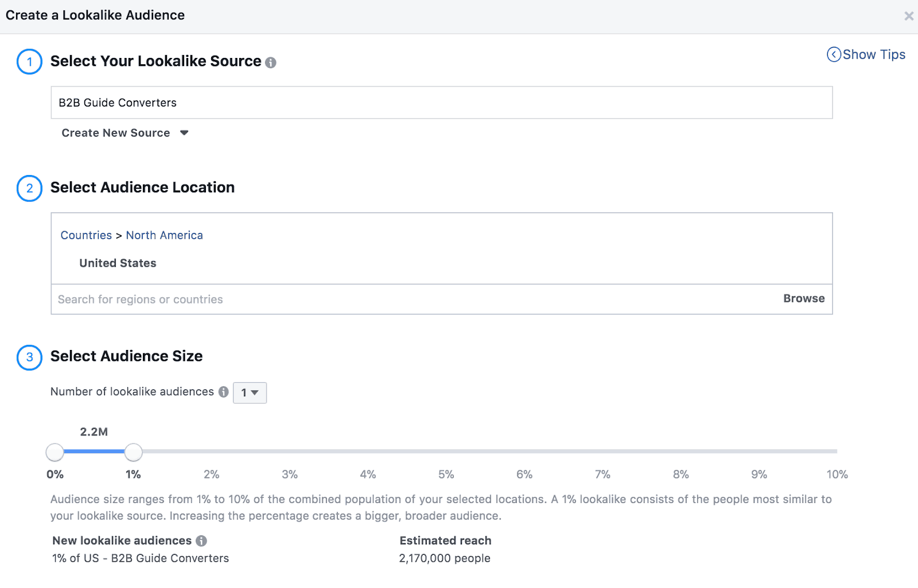Click info icon beside Select Your Lookalike Source
This screenshot has width=918, height=588.
[271, 63]
